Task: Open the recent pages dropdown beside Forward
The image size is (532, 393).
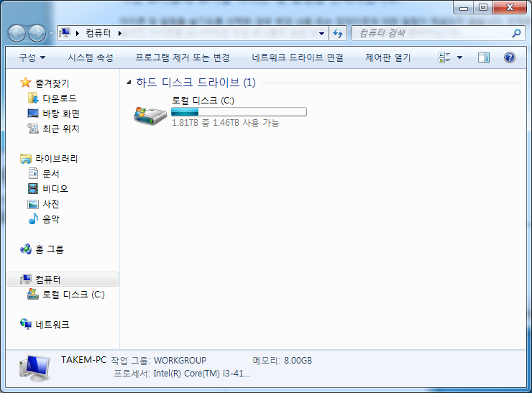Action: click(x=51, y=34)
